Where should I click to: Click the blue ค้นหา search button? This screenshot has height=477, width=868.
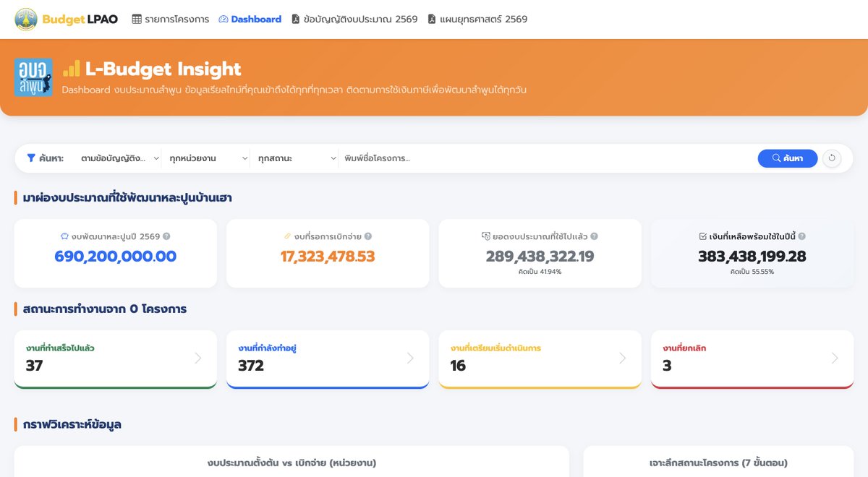pyautogui.click(x=788, y=158)
